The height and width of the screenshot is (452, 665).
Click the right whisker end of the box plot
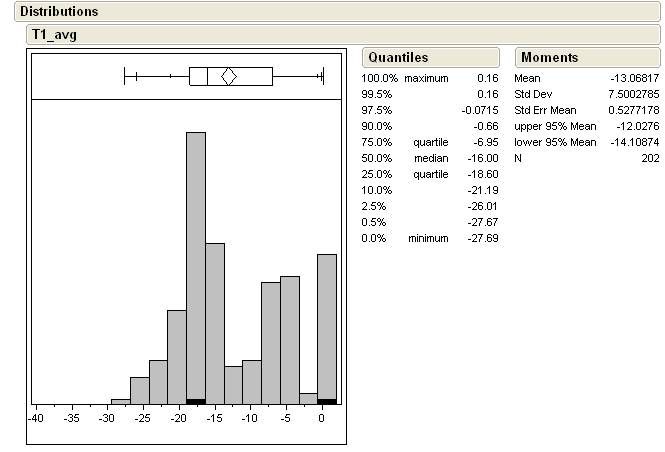[x=322, y=76]
